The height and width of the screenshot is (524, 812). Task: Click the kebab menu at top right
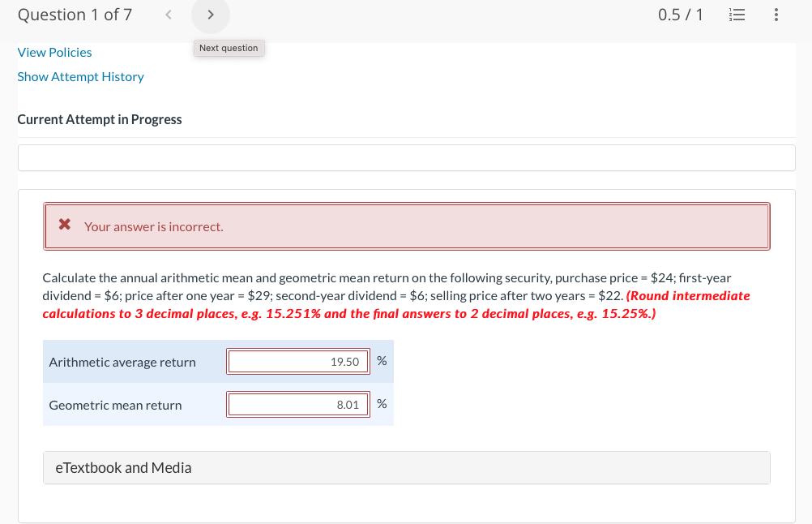click(775, 14)
